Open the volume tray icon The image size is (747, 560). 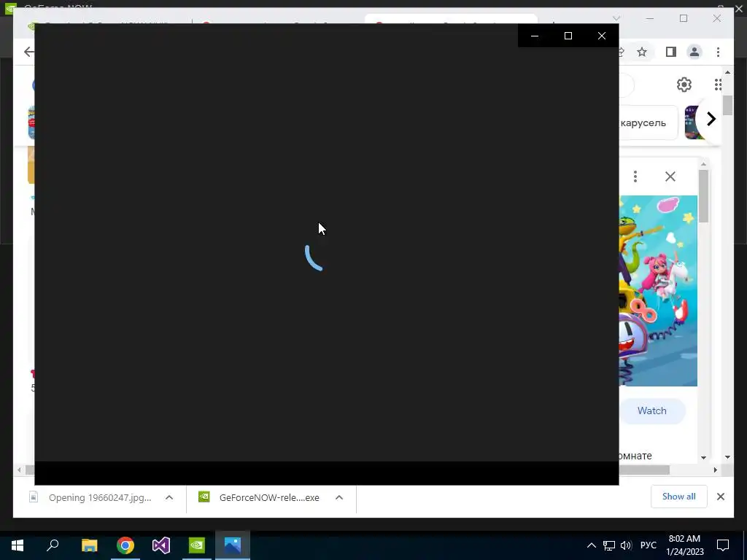click(626, 545)
